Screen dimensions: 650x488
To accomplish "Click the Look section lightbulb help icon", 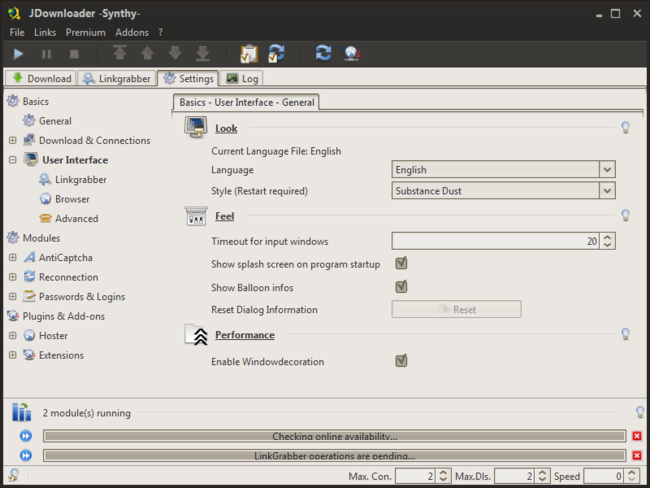I will coord(626,127).
